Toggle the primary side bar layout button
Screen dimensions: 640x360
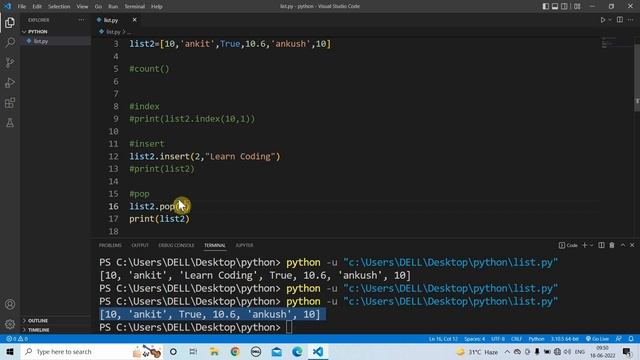pos(546,6)
